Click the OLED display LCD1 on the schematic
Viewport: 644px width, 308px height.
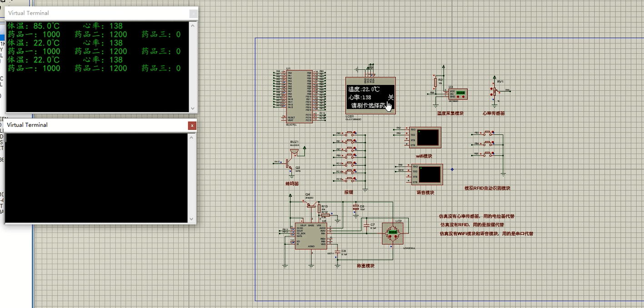pos(370,95)
